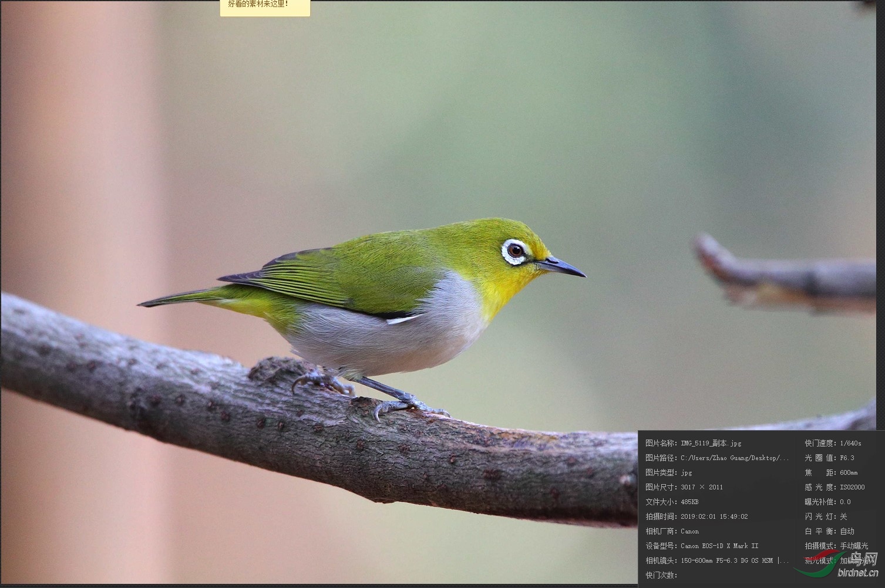Click the image dimensions 3017 × 2011 text

[702, 487]
